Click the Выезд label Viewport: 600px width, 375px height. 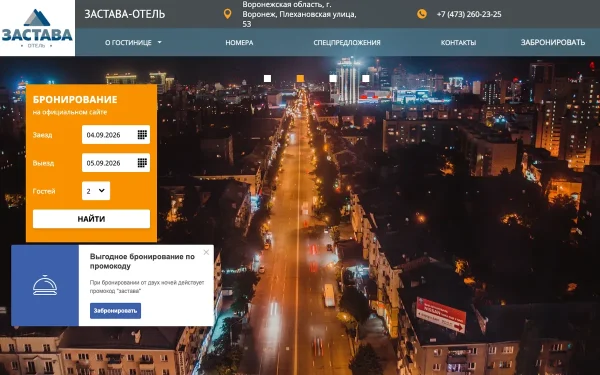point(43,163)
